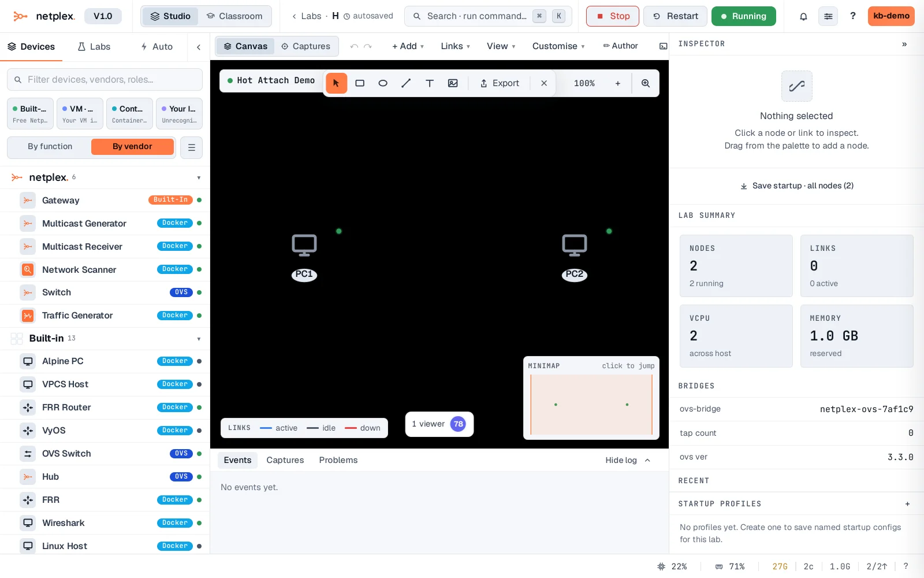Open the Customise dropdown menu

point(558,46)
